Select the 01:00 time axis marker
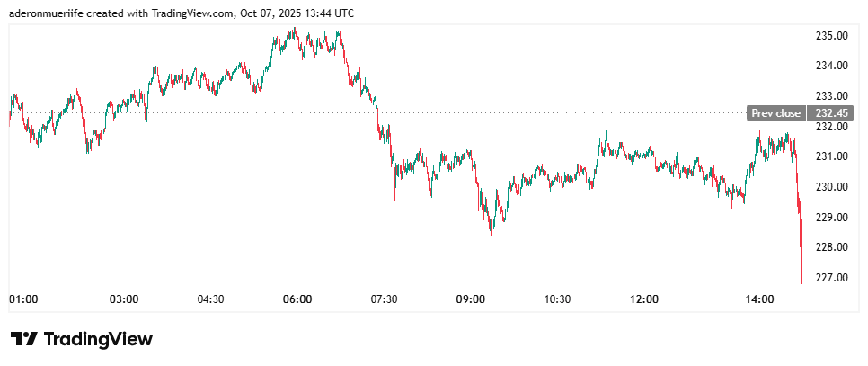The height and width of the screenshot is (366, 868). pos(22,299)
